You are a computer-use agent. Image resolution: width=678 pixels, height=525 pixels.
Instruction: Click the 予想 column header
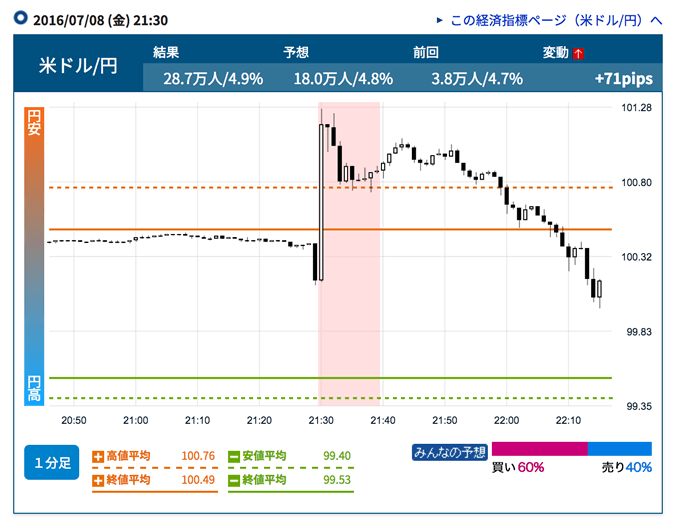[x=296, y=52]
